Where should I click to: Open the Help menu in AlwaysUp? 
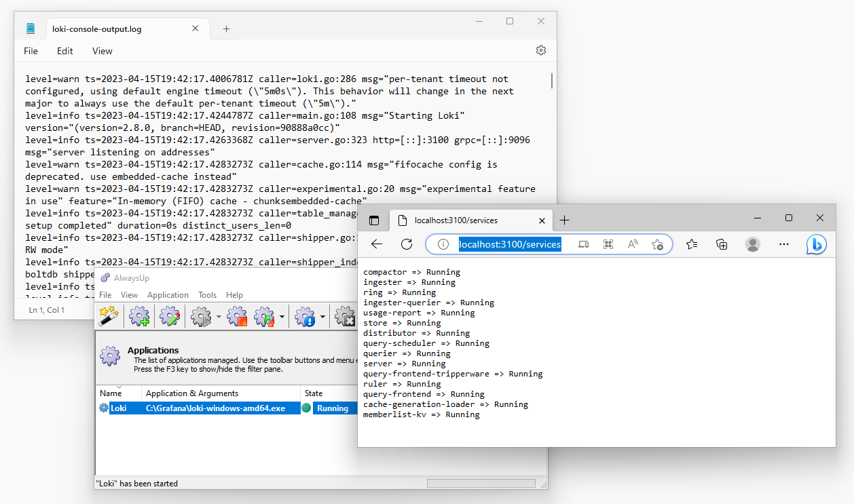point(234,295)
